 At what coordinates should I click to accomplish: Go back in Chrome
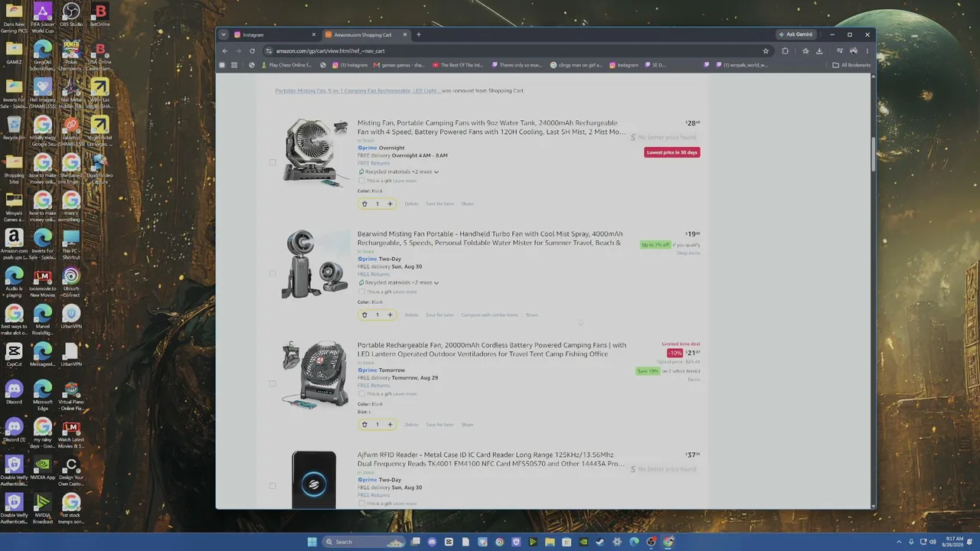224,51
